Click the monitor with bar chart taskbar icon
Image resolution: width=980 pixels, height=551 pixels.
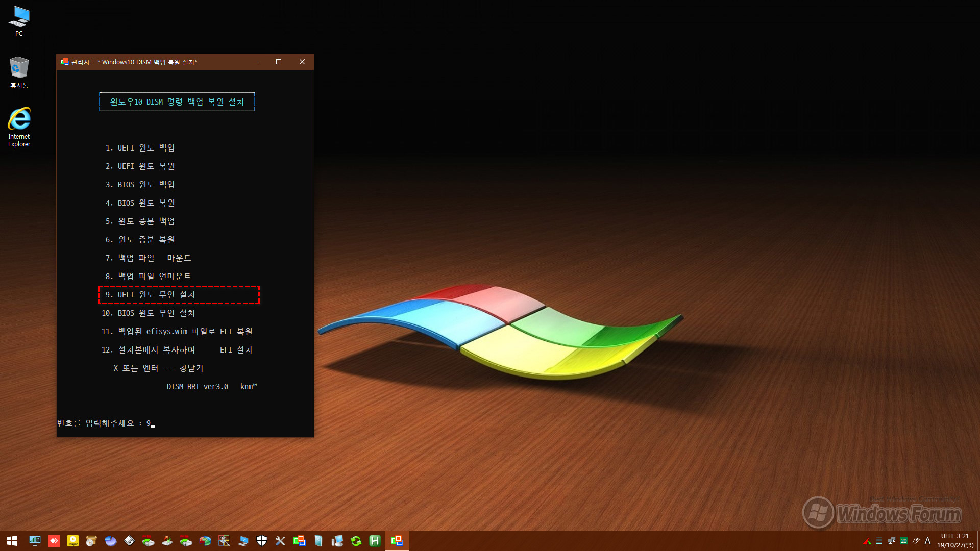tap(35, 541)
